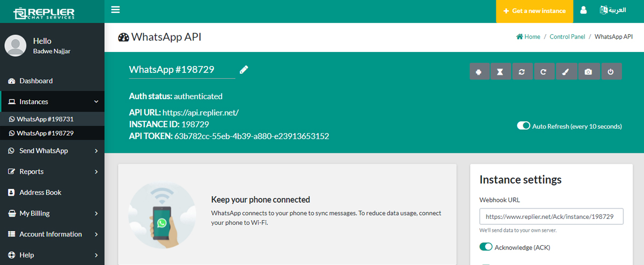Open the Address Book page
This screenshot has height=265, width=644.
40,193
